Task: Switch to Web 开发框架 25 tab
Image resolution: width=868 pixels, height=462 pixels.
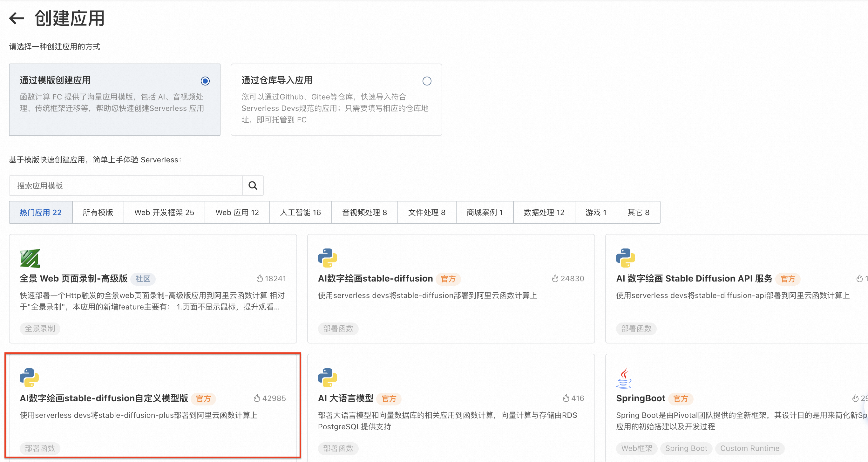Action: coord(165,212)
